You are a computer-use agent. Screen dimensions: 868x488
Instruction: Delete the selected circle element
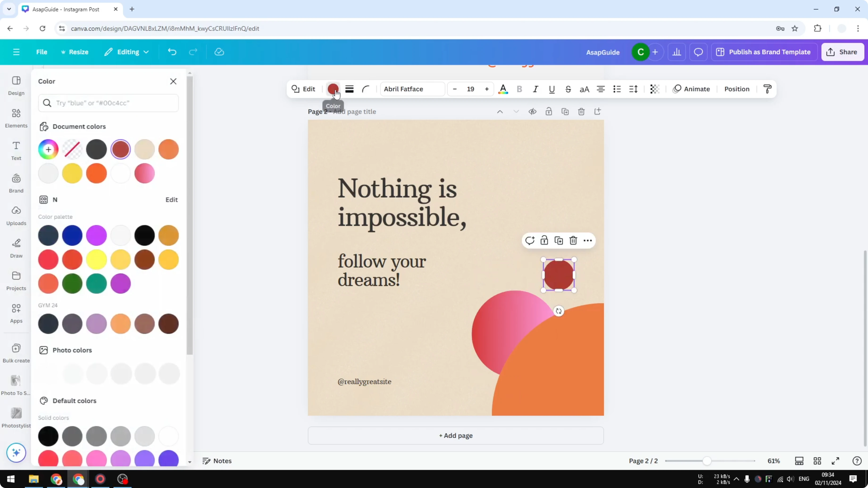[x=573, y=240]
